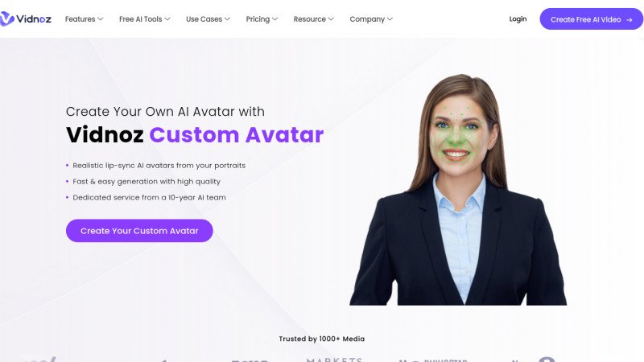This screenshot has height=362, width=644.
Task: Click the Create Free AI Video button
Action: (592, 19)
